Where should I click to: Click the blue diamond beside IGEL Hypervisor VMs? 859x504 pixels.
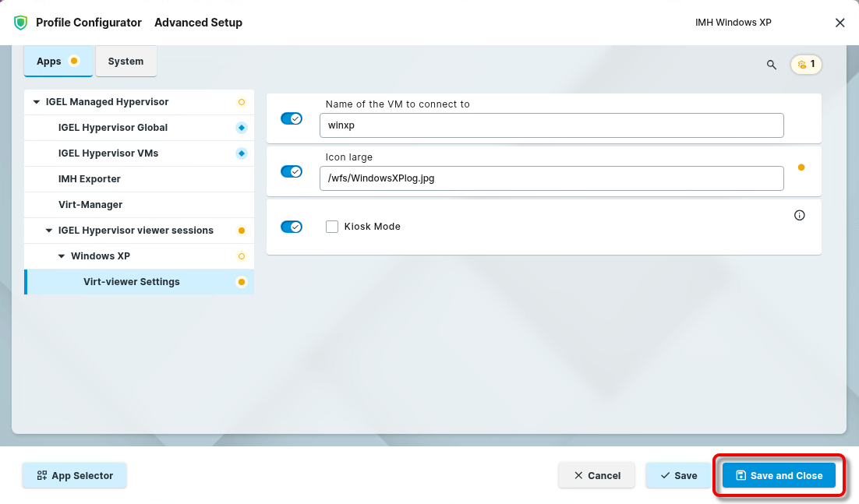pos(242,153)
